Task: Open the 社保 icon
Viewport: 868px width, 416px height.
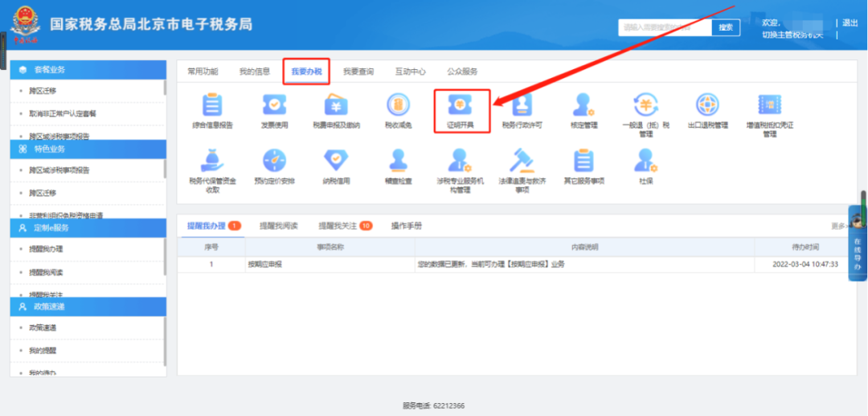Action: point(645,160)
